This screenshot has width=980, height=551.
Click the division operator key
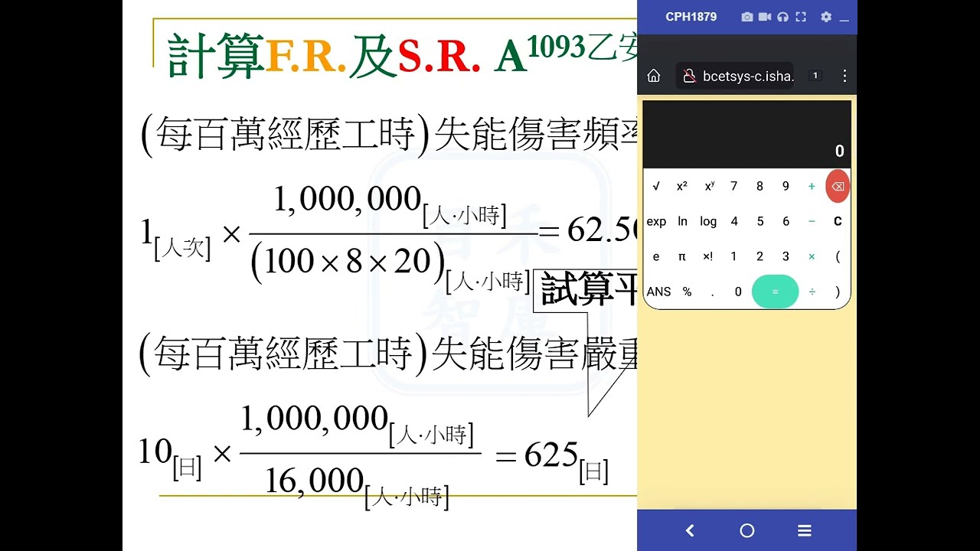click(x=812, y=292)
